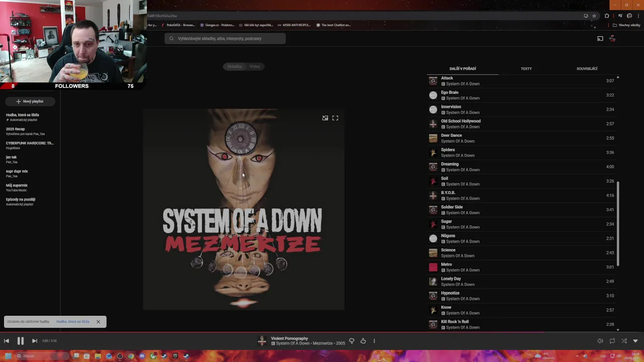Open the Můj supermix playlist
This screenshot has width=644, height=362.
(x=30, y=188)
